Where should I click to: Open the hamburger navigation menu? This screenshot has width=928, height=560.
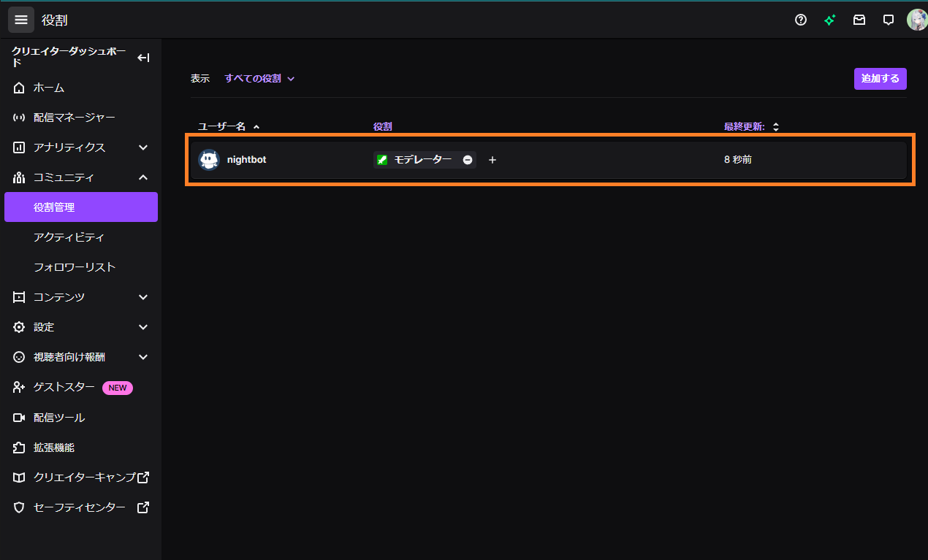21,20
